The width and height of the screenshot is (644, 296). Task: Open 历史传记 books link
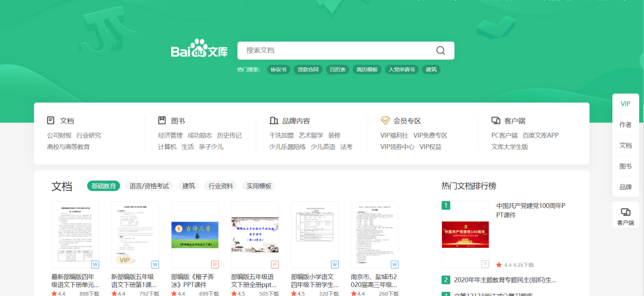pos(229,135)
